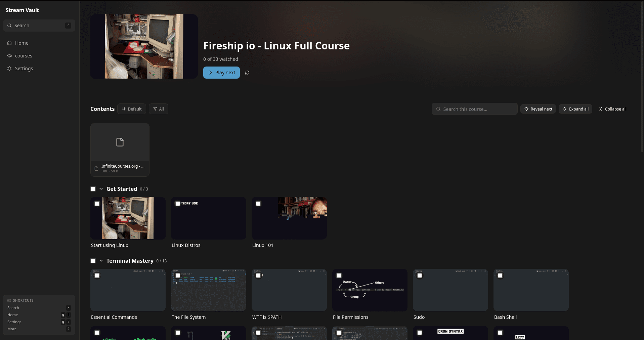
Task: Click the sidebar Search field
Action: (x=39, y=26)
